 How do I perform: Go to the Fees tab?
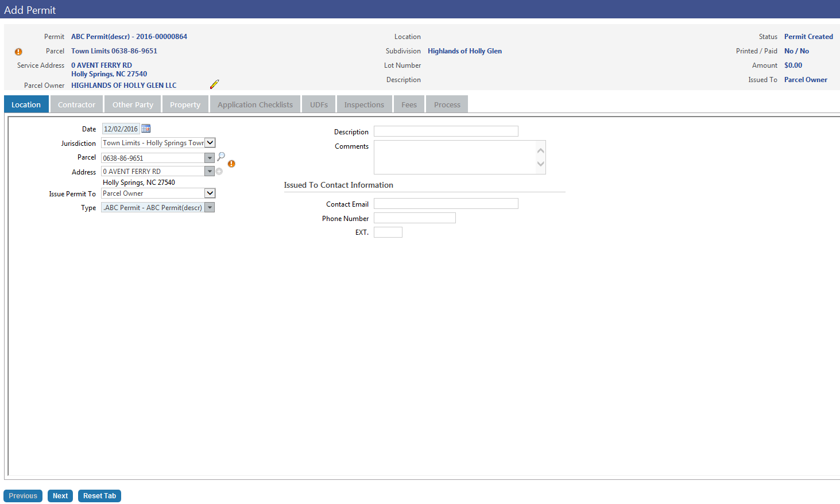(409, 104)
